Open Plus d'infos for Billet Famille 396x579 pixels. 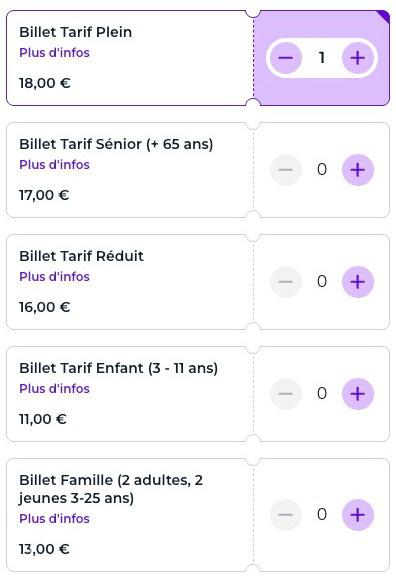(54, 518)
